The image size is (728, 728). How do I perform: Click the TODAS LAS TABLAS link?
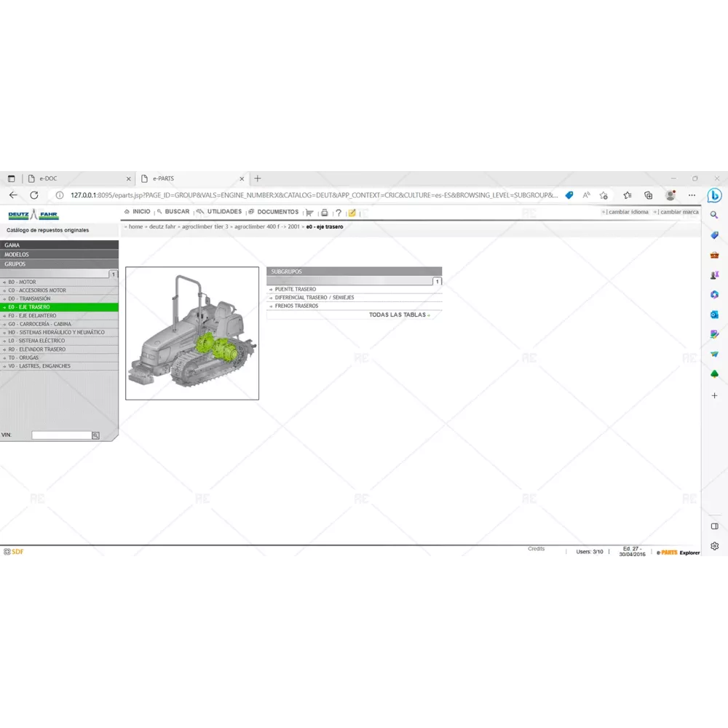[x=398, y=315]
